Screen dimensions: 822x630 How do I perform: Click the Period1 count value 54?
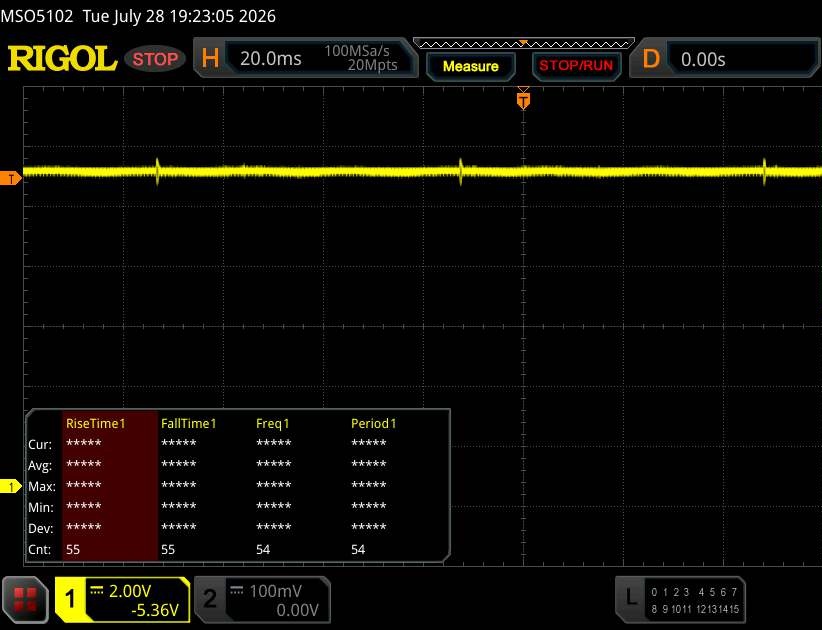point(358,549)
